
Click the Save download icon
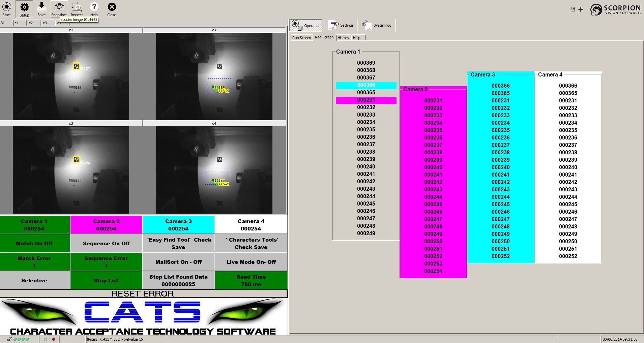coord(41,6)
